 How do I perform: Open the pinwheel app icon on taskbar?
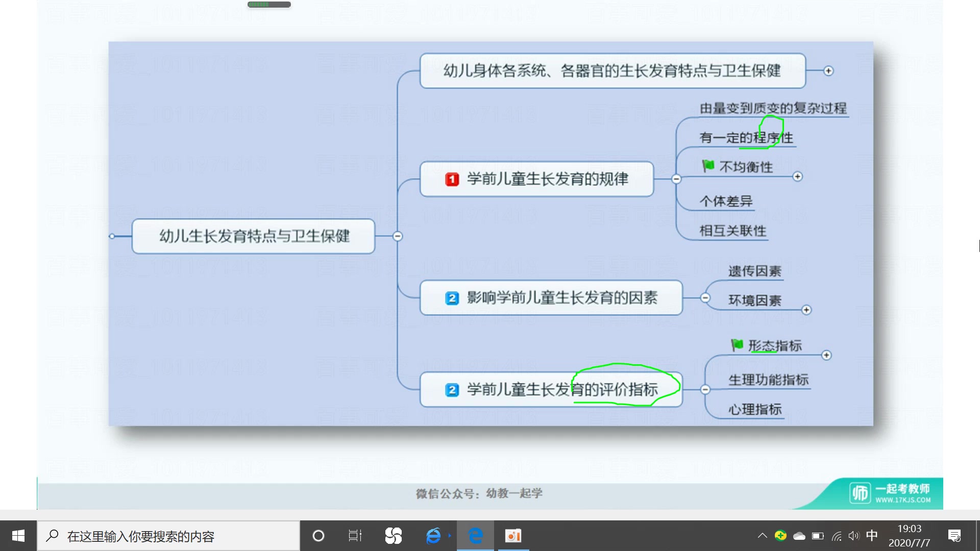(393, 536)
